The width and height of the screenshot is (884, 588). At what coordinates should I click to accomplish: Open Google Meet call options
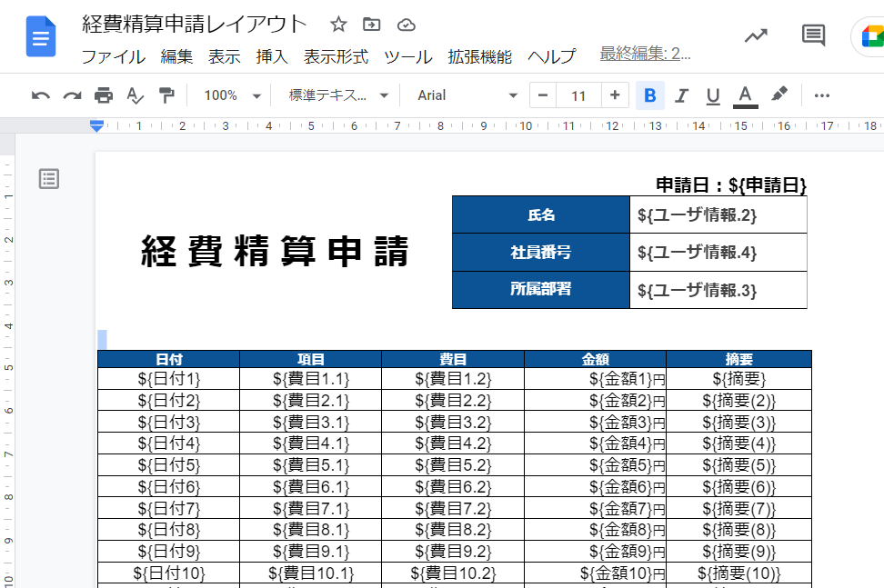pos(871,37)
